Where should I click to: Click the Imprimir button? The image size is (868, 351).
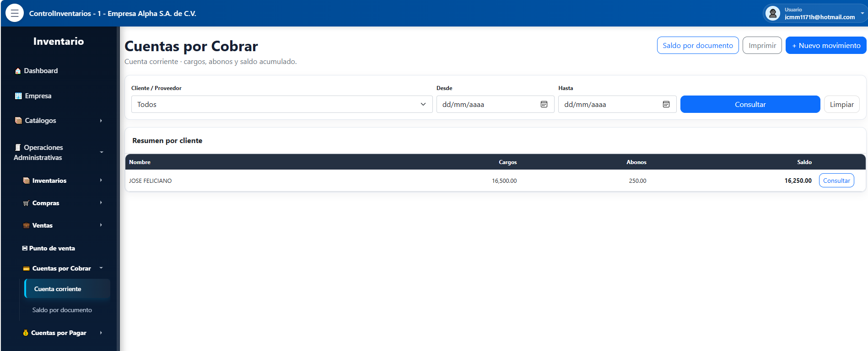(x=762, y=45)
